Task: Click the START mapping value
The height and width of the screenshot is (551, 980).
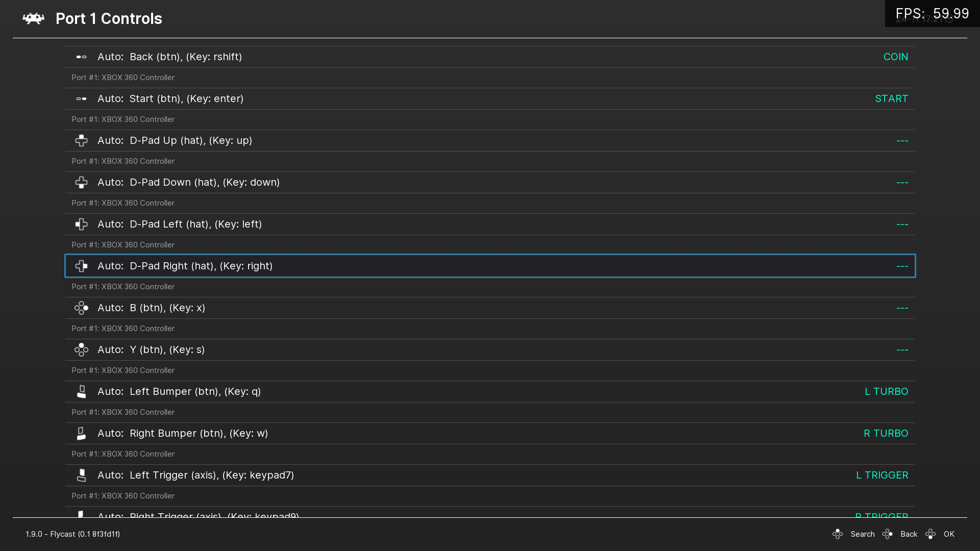Action: point(891,98)
